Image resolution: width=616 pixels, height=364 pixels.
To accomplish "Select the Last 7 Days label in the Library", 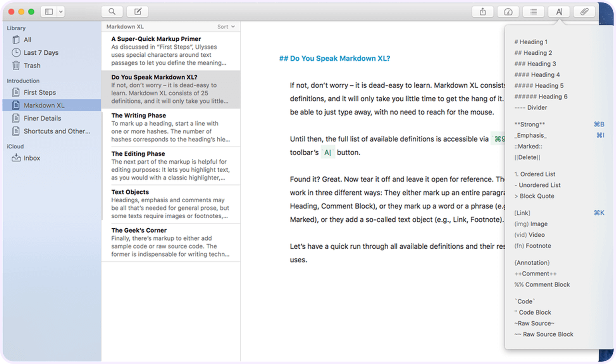I will pyautogui.click(x=41, y=53).
